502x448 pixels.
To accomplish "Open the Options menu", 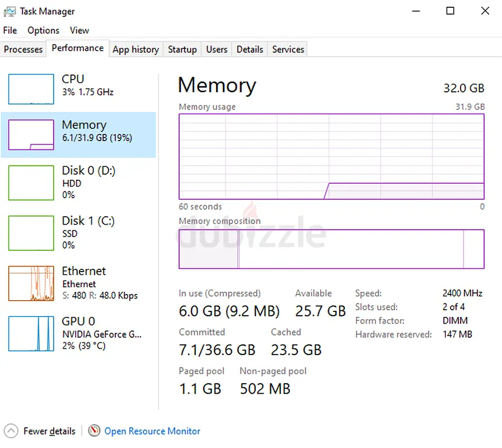I will pyautogui.click(x=43, y=30).
